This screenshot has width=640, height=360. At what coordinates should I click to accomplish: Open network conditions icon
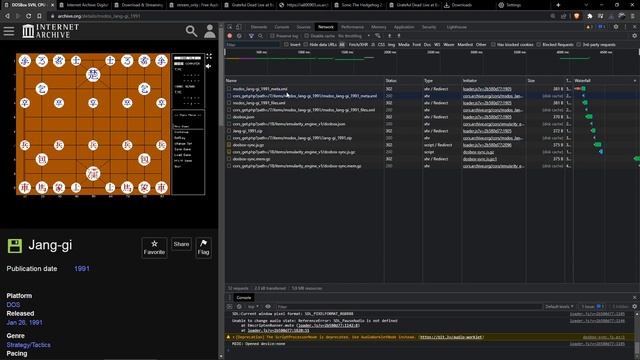pyautogui.click(x=378, y=36)
